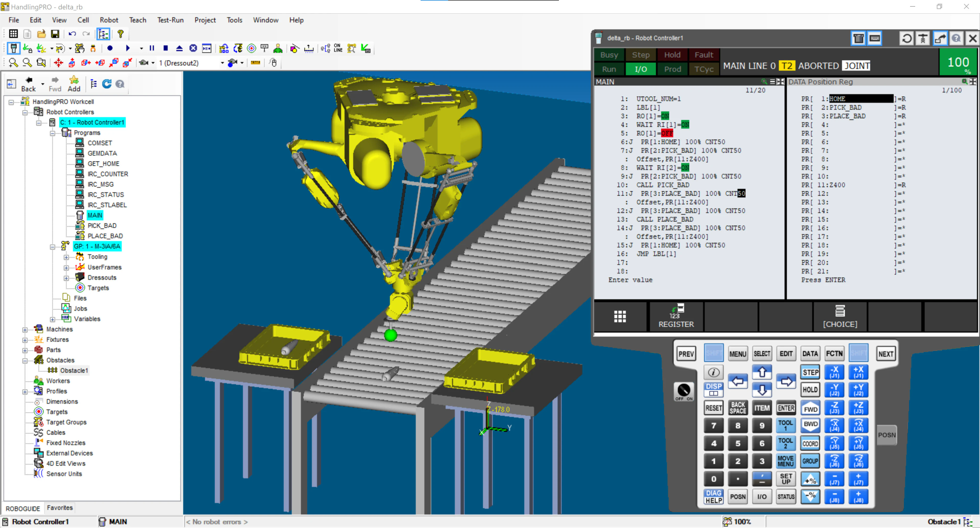Expand the Machines tree node
Image resolution: width=980 pixels, height=528 pixels.
click(x=25, y=330)
